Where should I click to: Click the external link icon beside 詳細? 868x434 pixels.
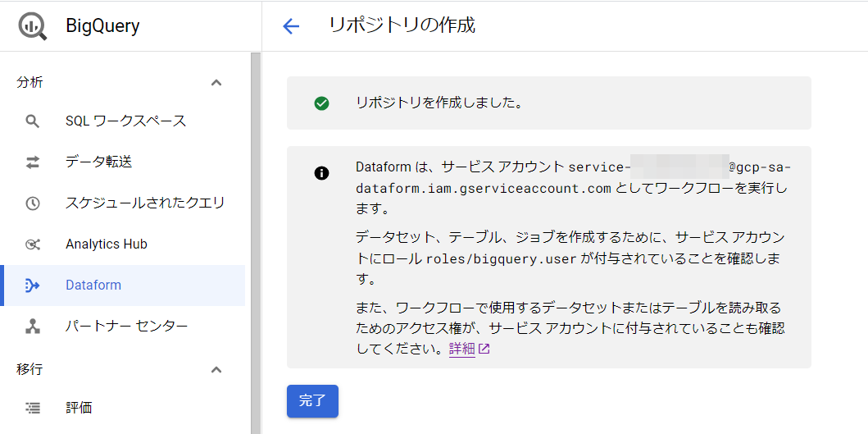pos(484,349)
